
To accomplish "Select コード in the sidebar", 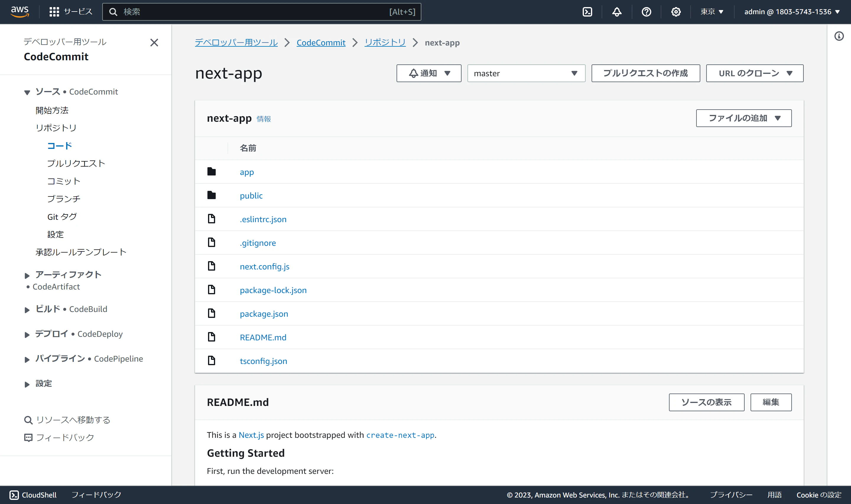I will (59, 145).
